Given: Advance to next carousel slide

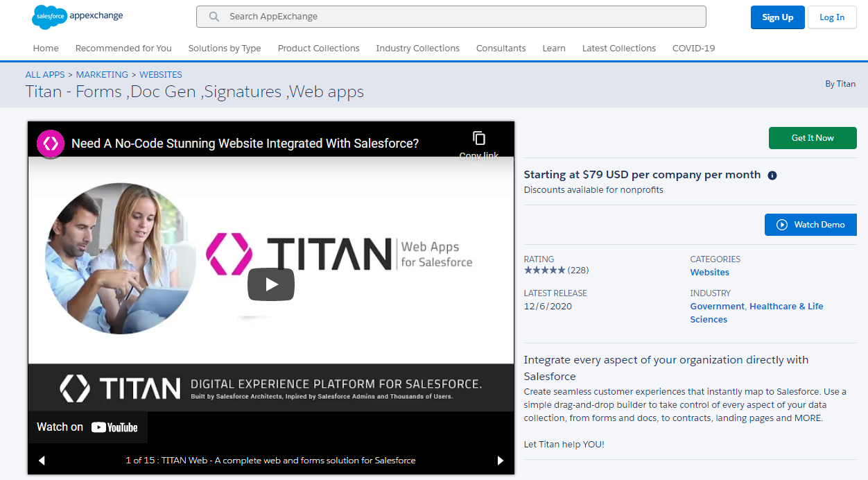Looking at the screenshot, I should [501, 461].
